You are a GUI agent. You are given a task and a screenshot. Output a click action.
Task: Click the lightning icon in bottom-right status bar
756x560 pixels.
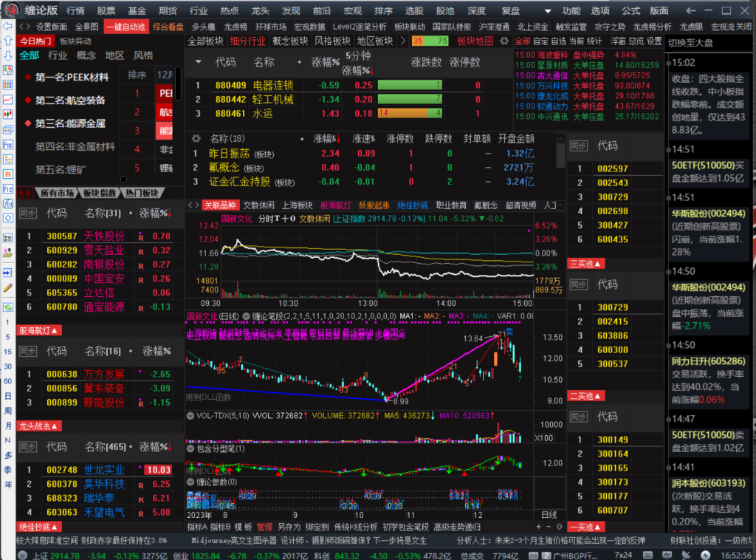(x=705, y=555)
